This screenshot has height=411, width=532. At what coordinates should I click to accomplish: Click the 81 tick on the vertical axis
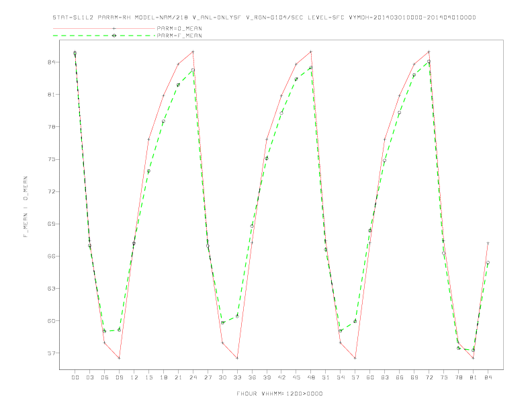52,94
